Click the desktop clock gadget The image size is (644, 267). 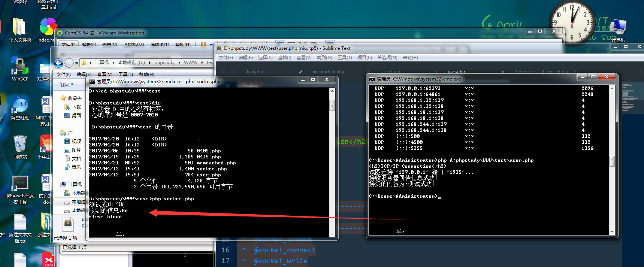[x=572, y=22]
